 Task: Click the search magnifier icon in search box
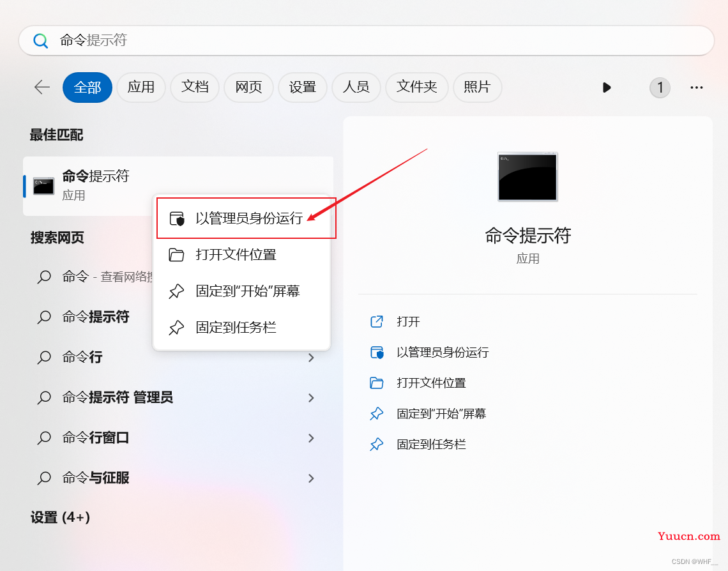coord(40,41)
